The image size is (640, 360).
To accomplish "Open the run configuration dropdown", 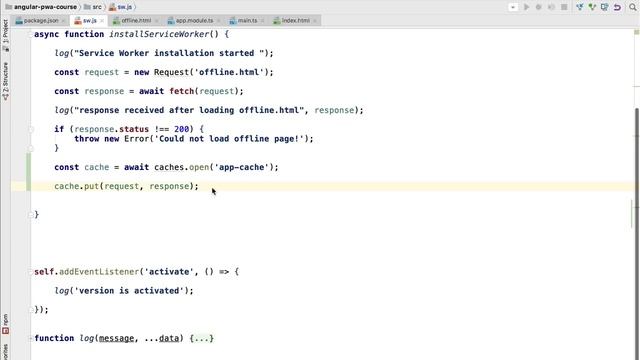I will 513,7.
